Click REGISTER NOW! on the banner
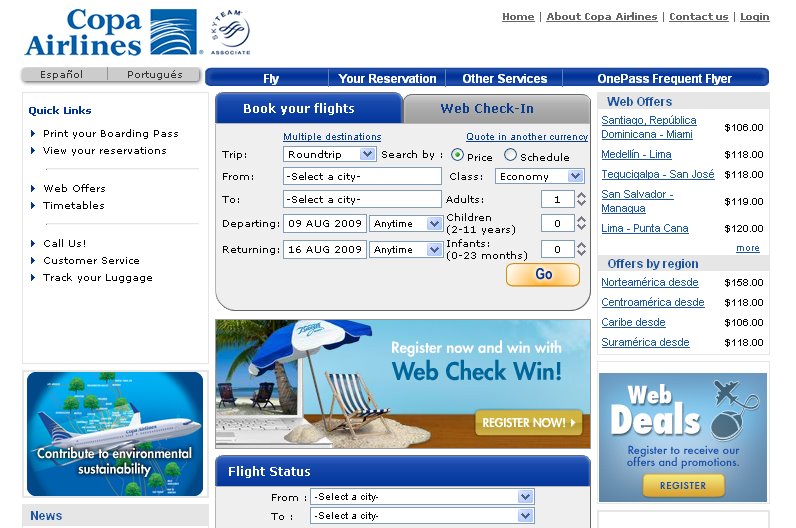 pos(528,422)
